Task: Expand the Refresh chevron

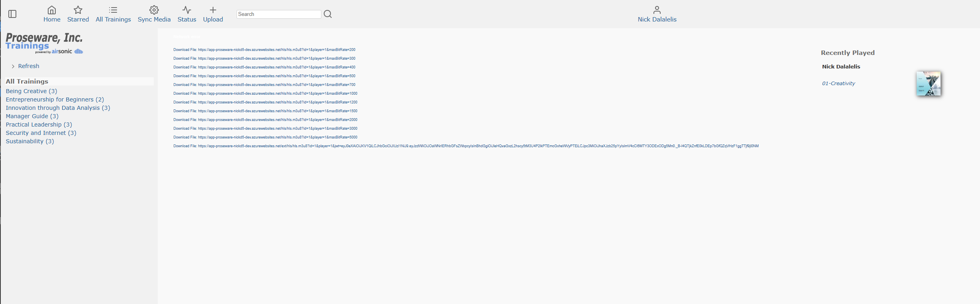Action: pos(13,66)
